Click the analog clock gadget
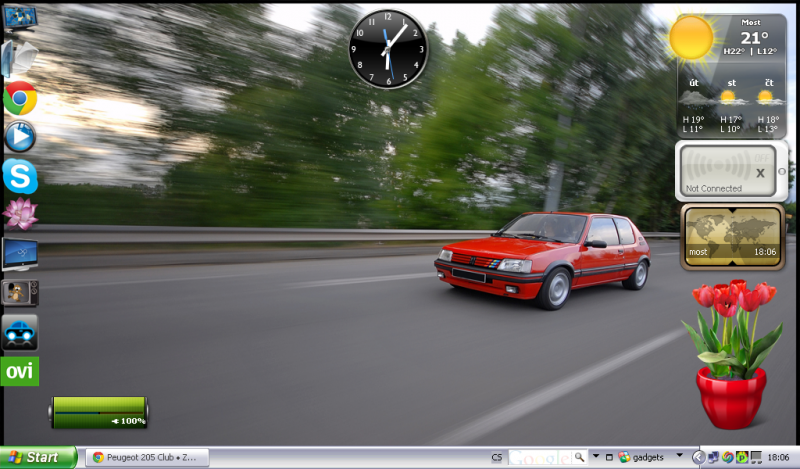The height and width of the screenshot is (469, 800). pos(388,49)
